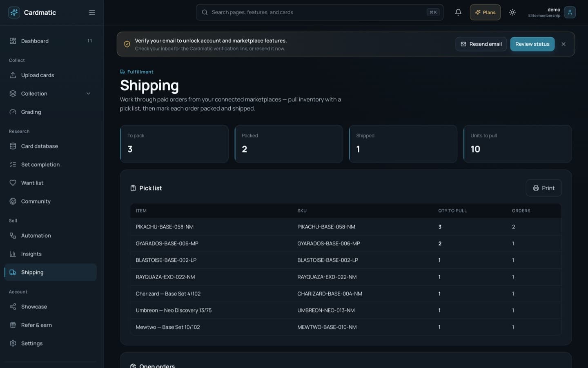Click the Collection layers icon
Image resolution: width=588 pixels, height=368 pixels.
[x=13, y=94]
